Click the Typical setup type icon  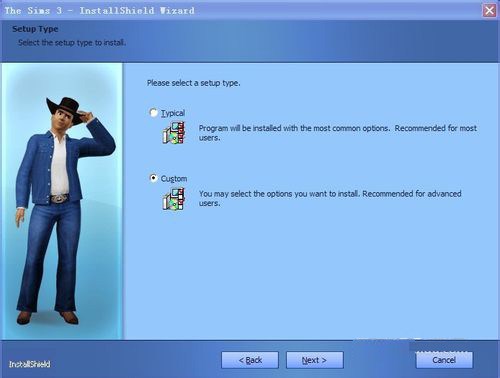[x=174, y=133]
